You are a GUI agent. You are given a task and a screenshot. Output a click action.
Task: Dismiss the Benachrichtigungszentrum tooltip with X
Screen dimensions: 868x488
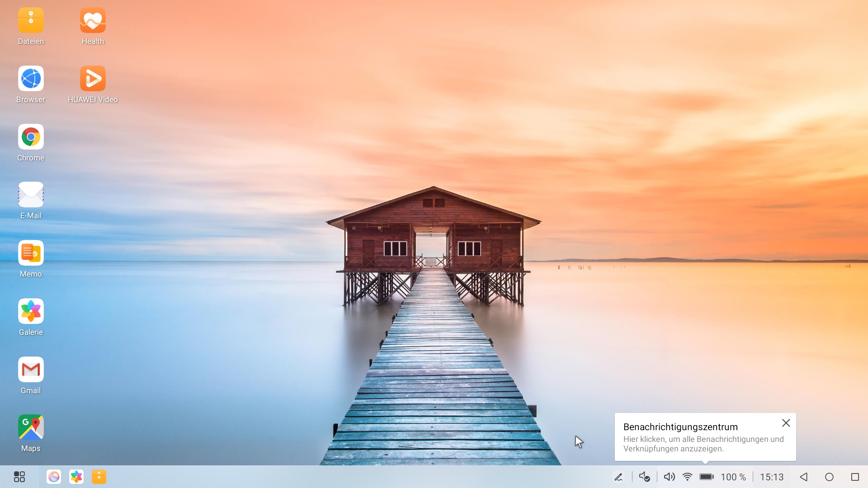[786, 423]
